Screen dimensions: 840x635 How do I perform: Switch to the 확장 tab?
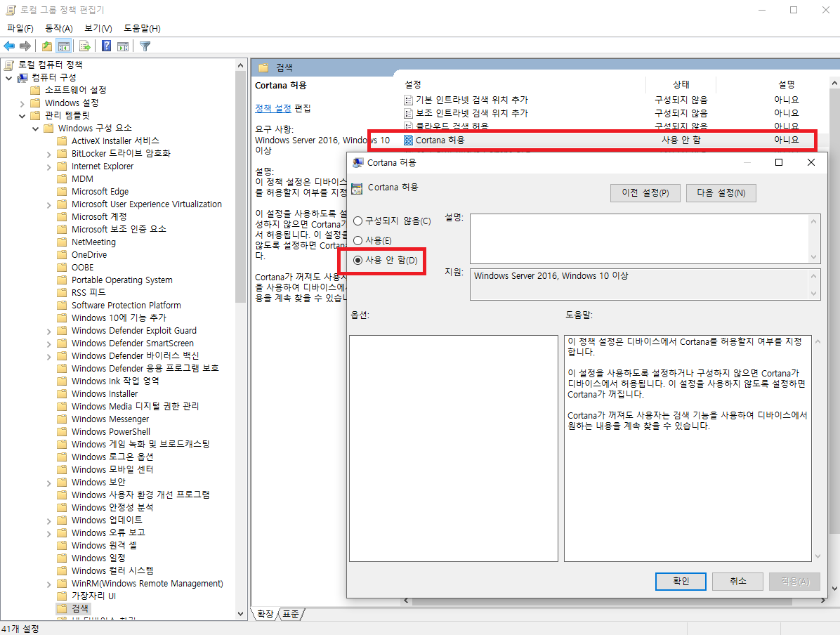click(x=265, y=614)
